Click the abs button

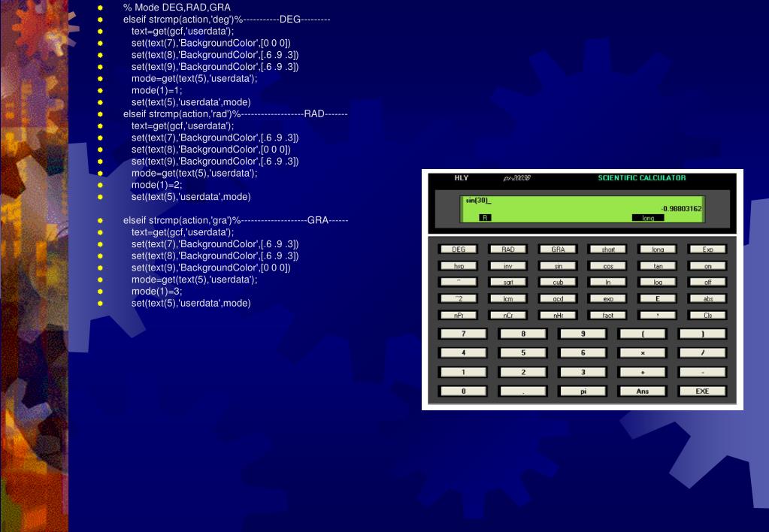(x=707, y=298)
